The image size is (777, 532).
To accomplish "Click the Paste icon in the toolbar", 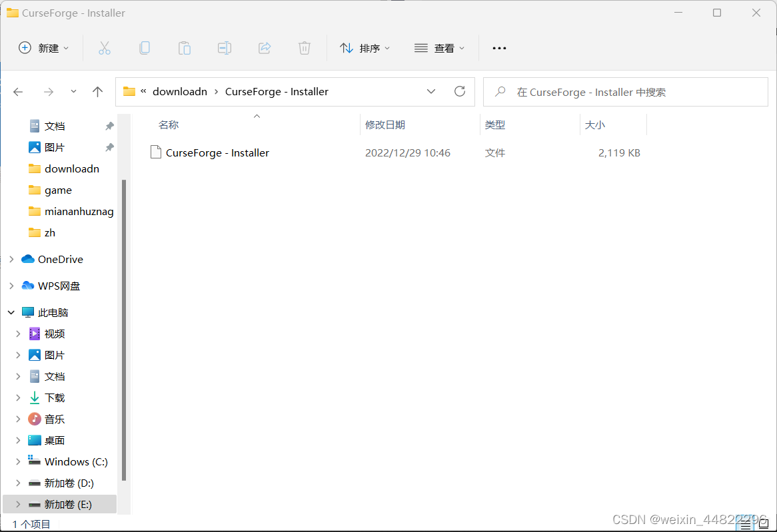I will point(185,47).
